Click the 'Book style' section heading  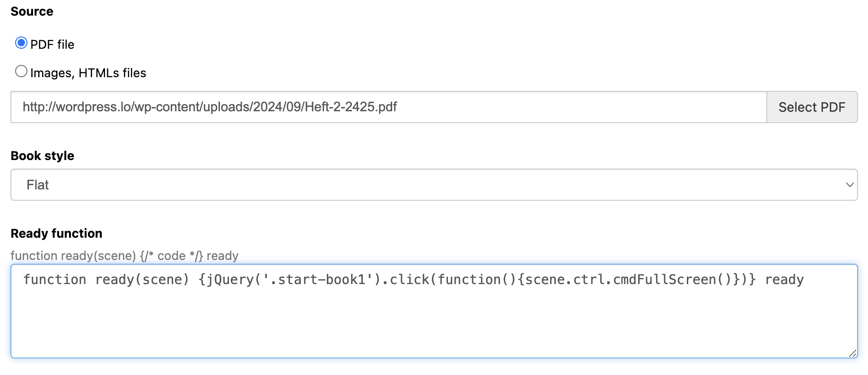42,156
